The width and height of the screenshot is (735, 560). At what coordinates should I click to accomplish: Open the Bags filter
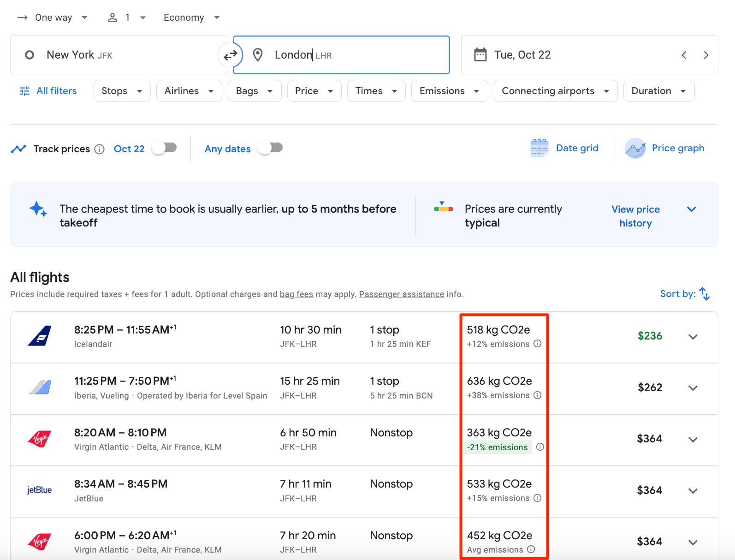coord(255,91)
